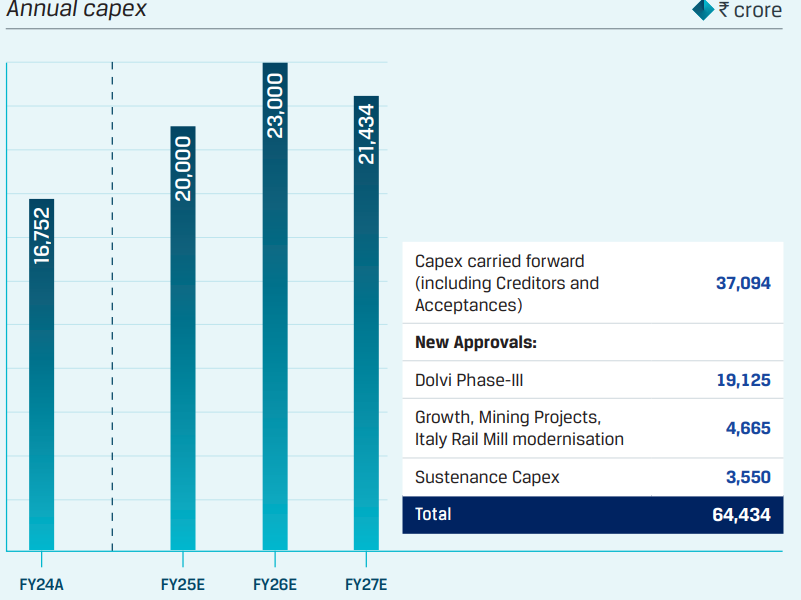Image resolution: width=801 pixels, height=600 pixels.
Task: Click the Annual capex chart title
Action: 77,11
